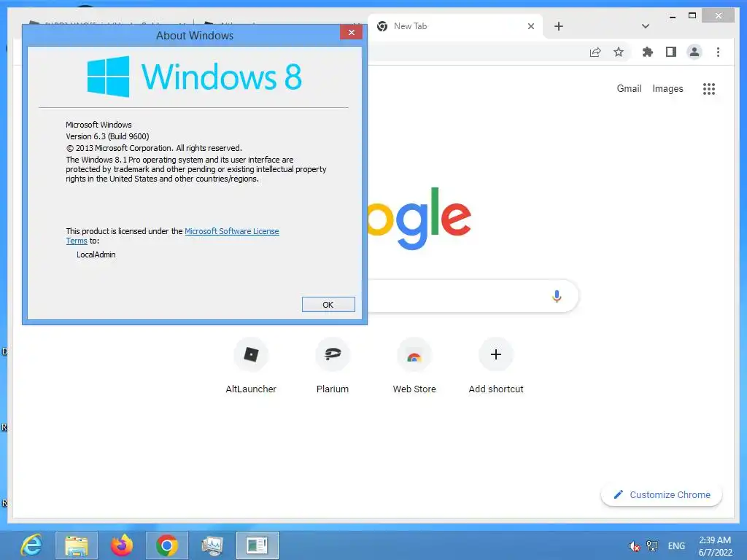
Task: Open Chrome three-dot menu
Action: coord(718,52)
